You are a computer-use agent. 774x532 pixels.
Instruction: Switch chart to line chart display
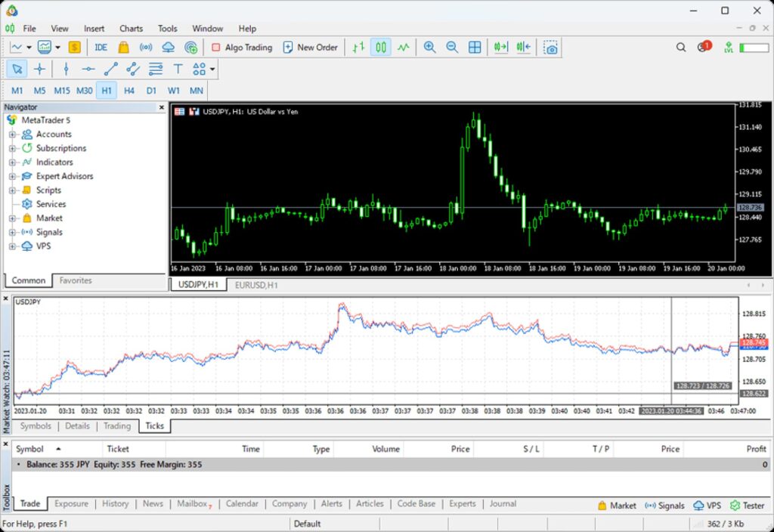coord(404,48)
